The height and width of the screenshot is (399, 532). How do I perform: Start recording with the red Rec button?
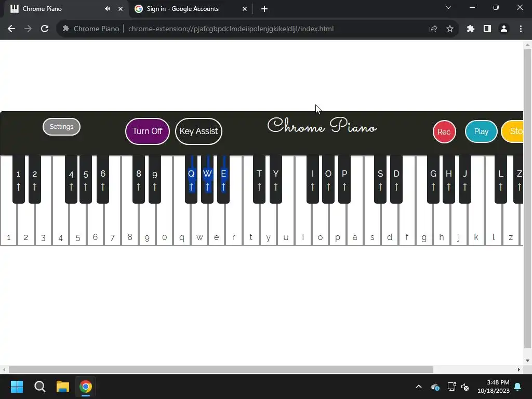coord(444,131)
